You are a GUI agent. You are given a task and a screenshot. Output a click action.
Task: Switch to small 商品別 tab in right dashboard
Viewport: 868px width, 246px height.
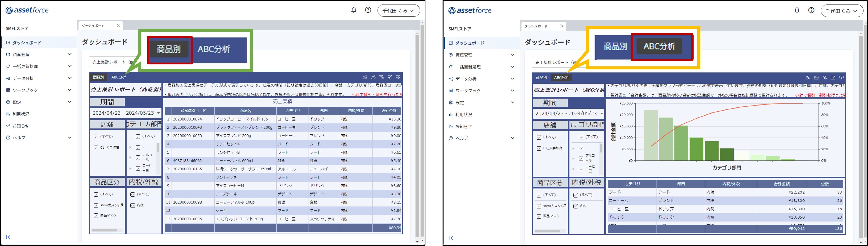click(x=541, y=77)
